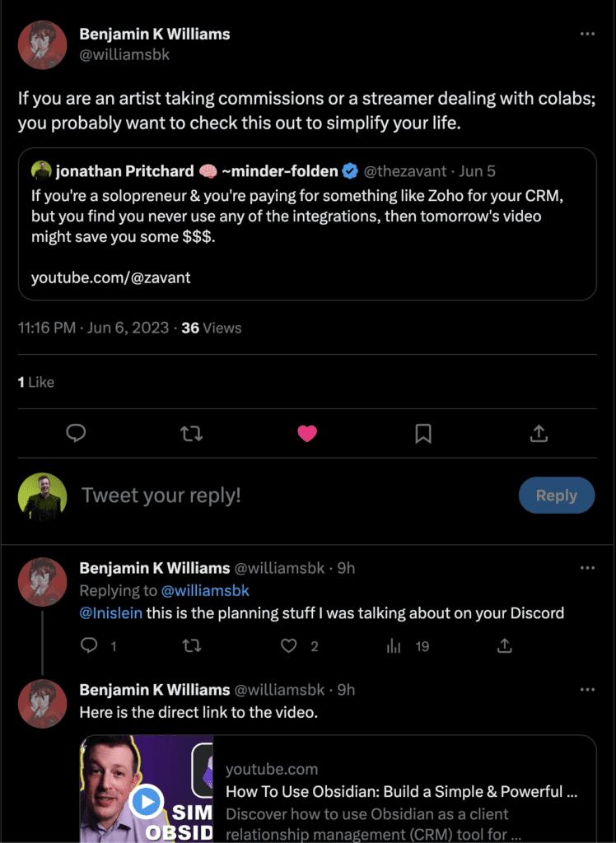Bookmark the main tweet
The width and height of the screenshot is (616, 843).
(423, 433)
